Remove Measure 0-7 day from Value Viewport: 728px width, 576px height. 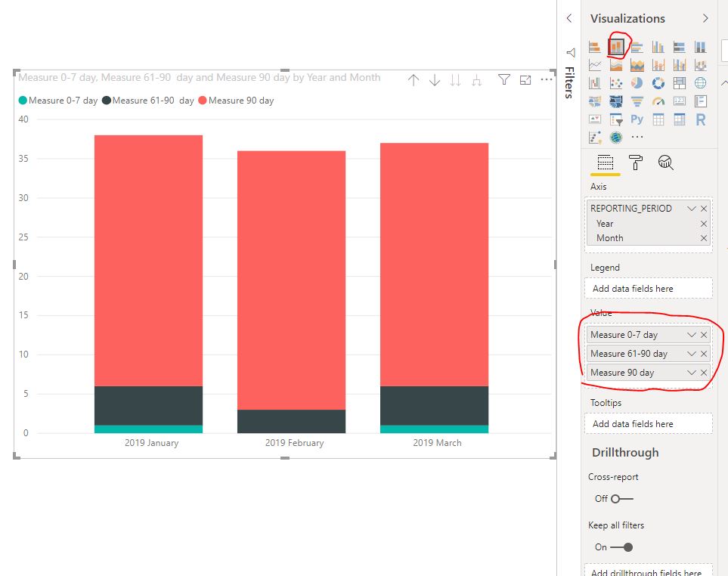(x=704, y=335)
